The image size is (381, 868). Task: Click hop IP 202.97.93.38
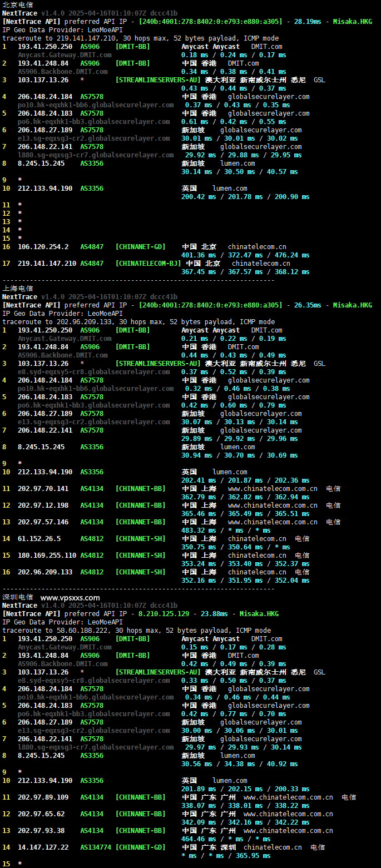pos(41,831)
